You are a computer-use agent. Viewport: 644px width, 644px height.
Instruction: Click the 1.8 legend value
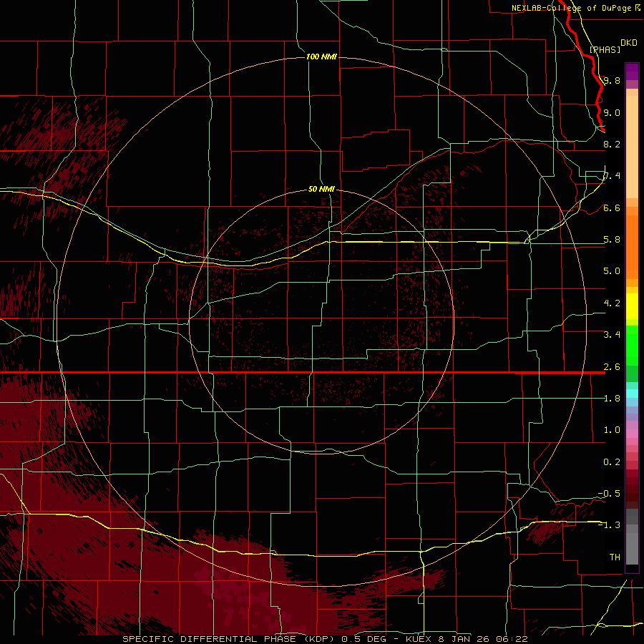(x=612, y=399)
